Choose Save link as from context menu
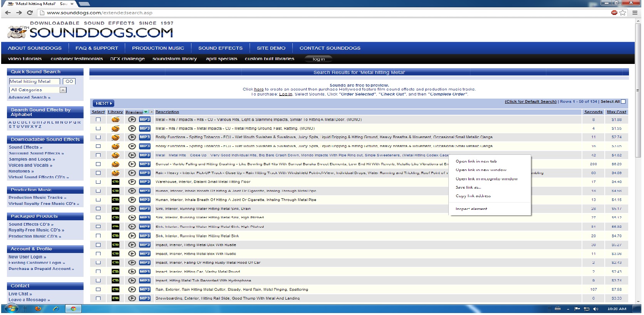 pyautogui.click(x=468, y=188)
